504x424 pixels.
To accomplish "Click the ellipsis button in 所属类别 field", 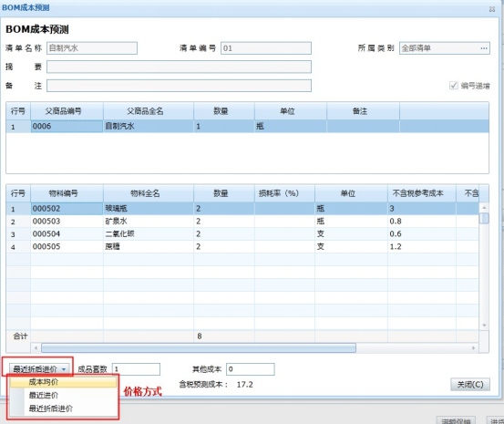I will coord(484,48).
